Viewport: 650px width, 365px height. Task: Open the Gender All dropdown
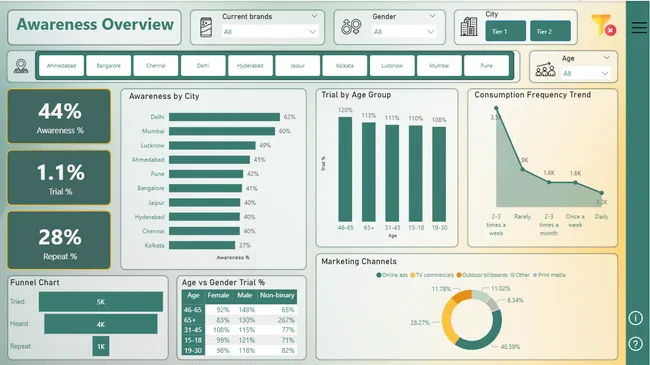(404, 32)
